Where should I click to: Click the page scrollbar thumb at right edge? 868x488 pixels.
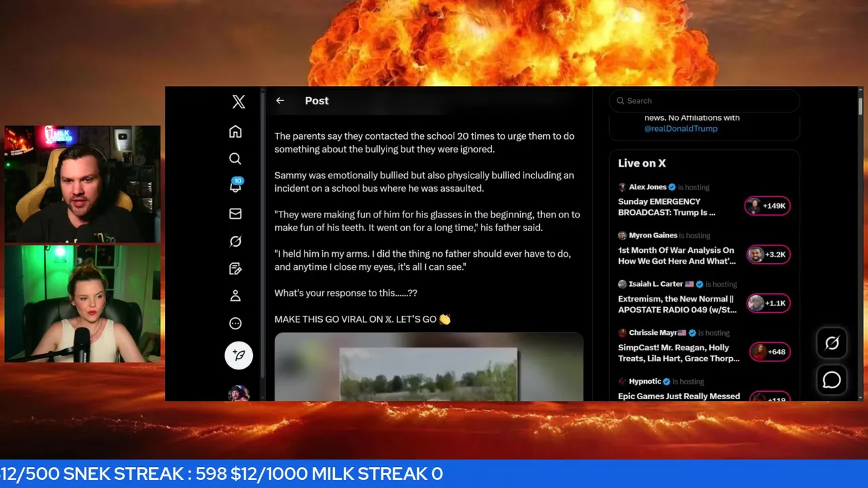click(x=861, y=105)
